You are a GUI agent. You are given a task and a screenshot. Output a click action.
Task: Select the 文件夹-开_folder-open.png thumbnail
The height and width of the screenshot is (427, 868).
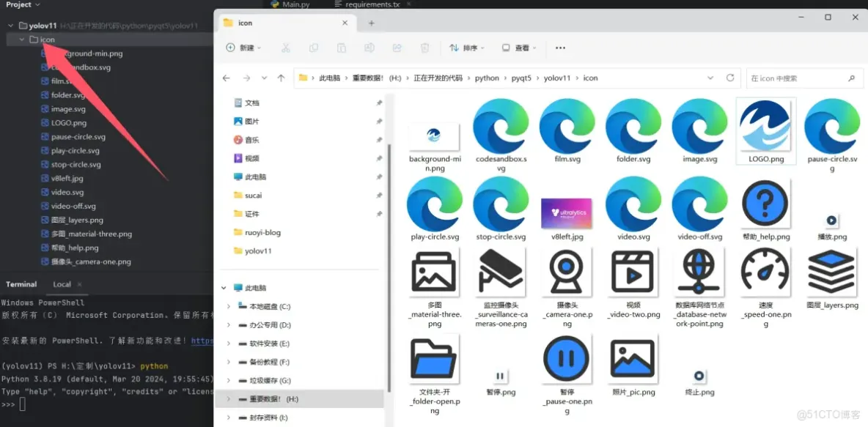[x=435, y=358]
